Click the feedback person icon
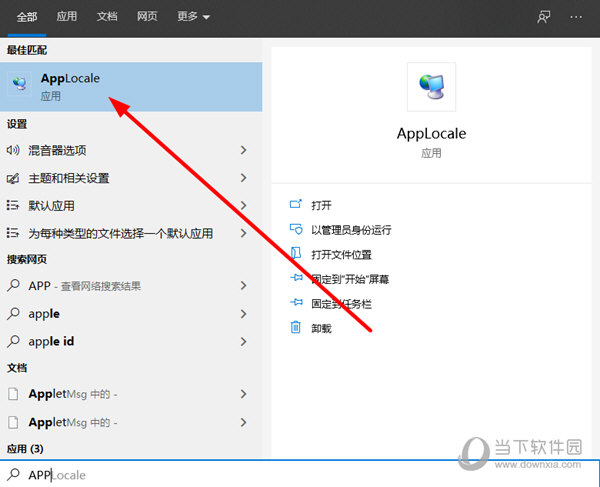The image size is (600, 487). [543, 17]
